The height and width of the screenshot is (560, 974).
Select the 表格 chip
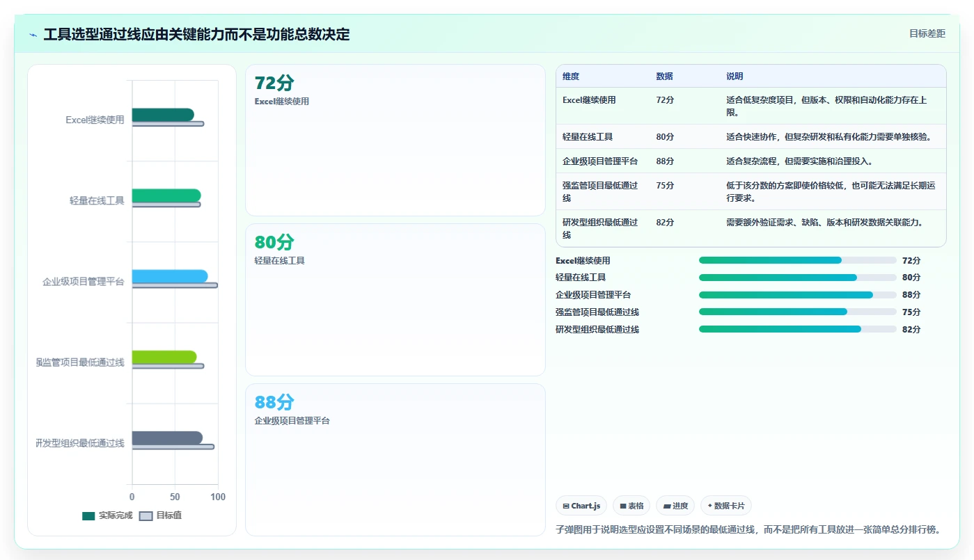tap(631, 506)
